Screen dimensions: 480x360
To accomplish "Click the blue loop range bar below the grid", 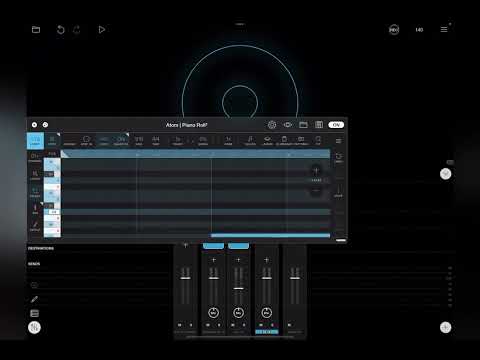I will pyautogui.click(x=270, y=236).
